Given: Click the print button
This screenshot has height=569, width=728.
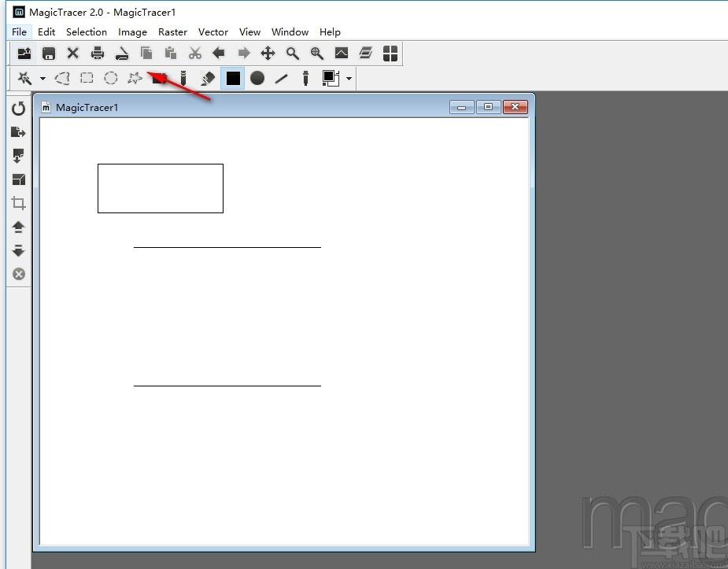Looking at the screenshot, I should click(98, 54).
